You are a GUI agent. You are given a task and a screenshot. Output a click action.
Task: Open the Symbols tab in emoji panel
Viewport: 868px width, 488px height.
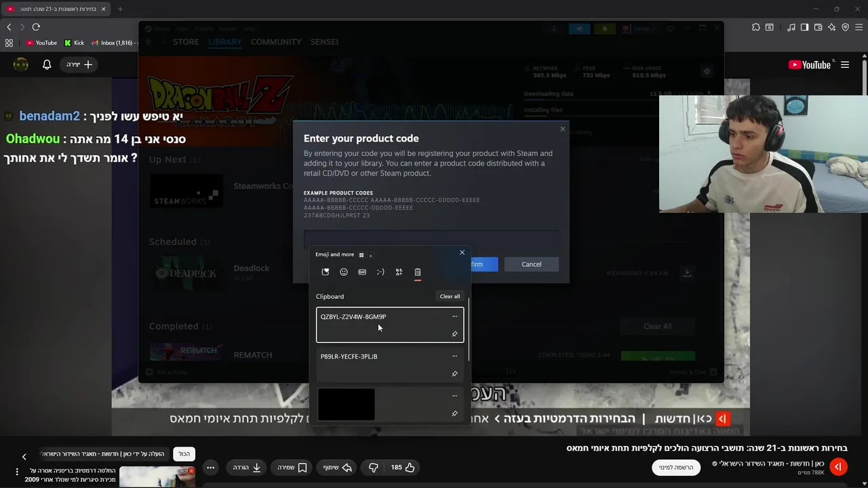[x=399, y=272]
